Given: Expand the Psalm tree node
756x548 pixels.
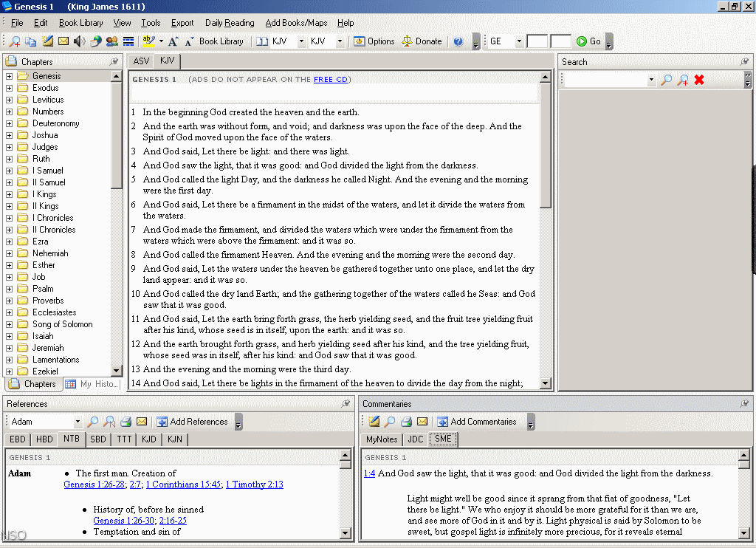Looking at the screenshot, I should [9, 289].
